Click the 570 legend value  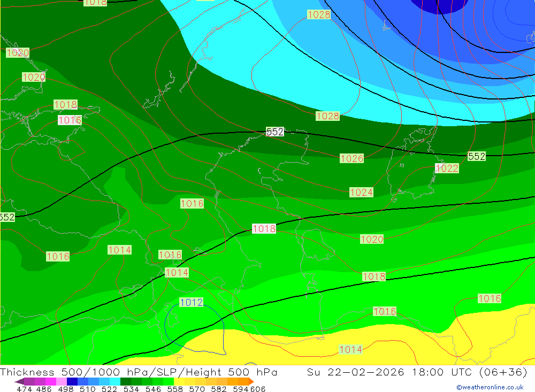pyautogui.click(x=196, y=389)
